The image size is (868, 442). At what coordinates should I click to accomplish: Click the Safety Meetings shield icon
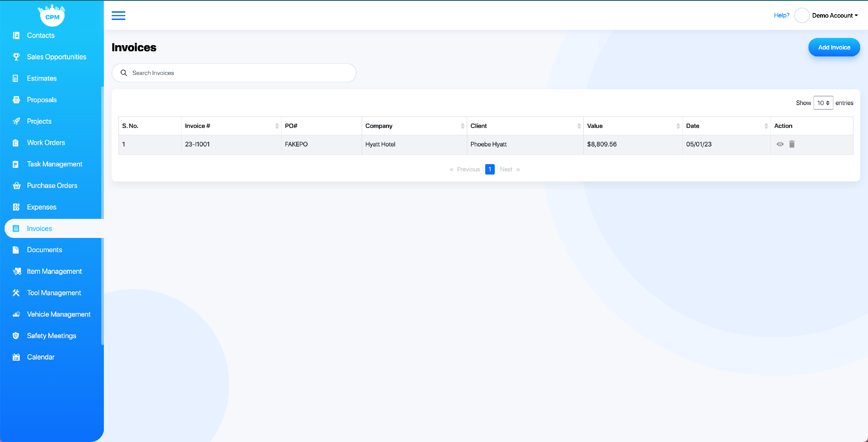(x=16, y=336)
